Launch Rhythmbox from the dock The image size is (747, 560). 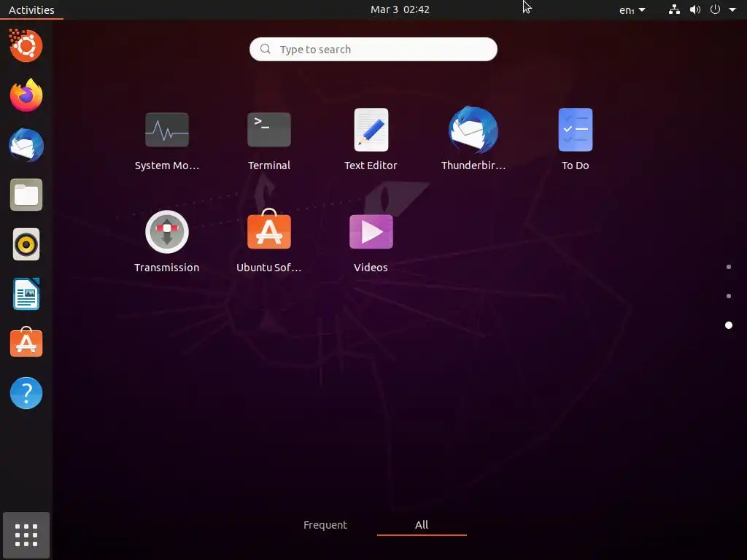click(x=26, y=245)
